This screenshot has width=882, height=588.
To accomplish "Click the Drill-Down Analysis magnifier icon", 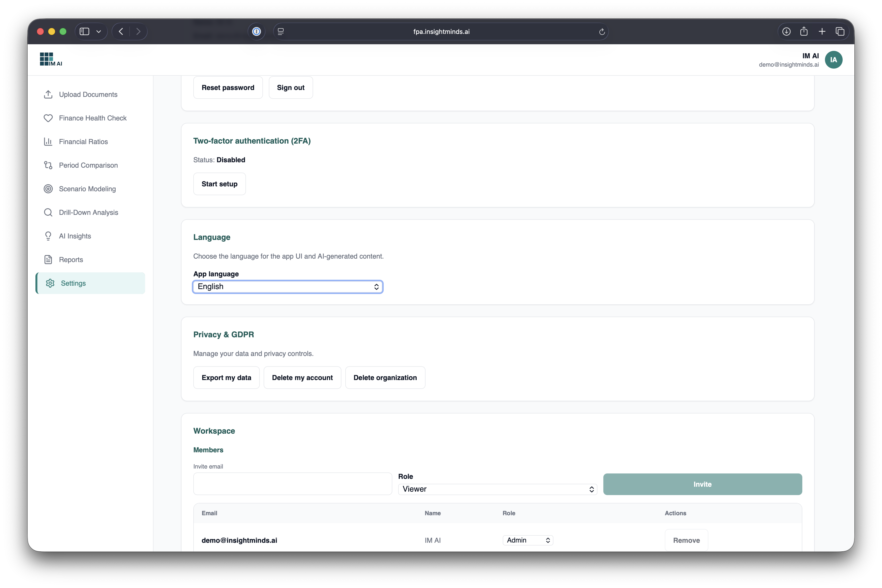I will pyautogui.click(x=48, y=213).
